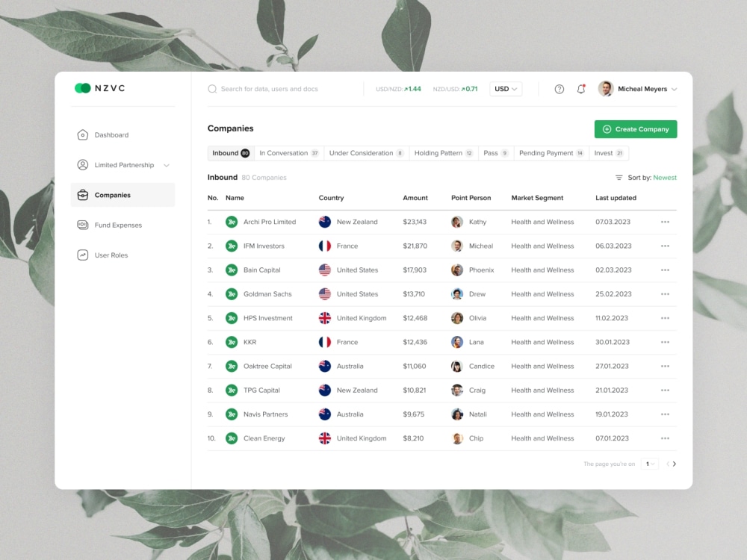Image resolution: width=747 pixels, height=560 pixels.
Task: Open the Under Consideration tab
Action: coord(366,153)
